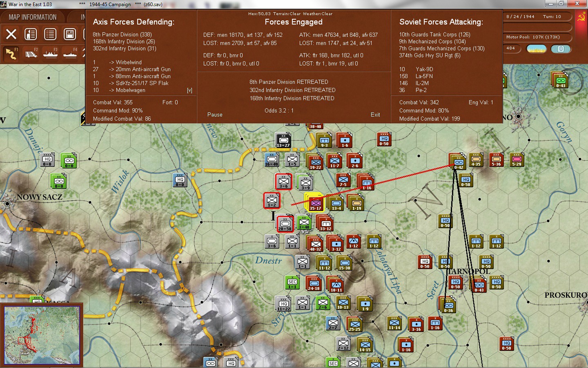Select the 11-12 Soviet counter
The width and height of the screenshot is (588, 368).
pyautogui.click(x=324, y=263)
